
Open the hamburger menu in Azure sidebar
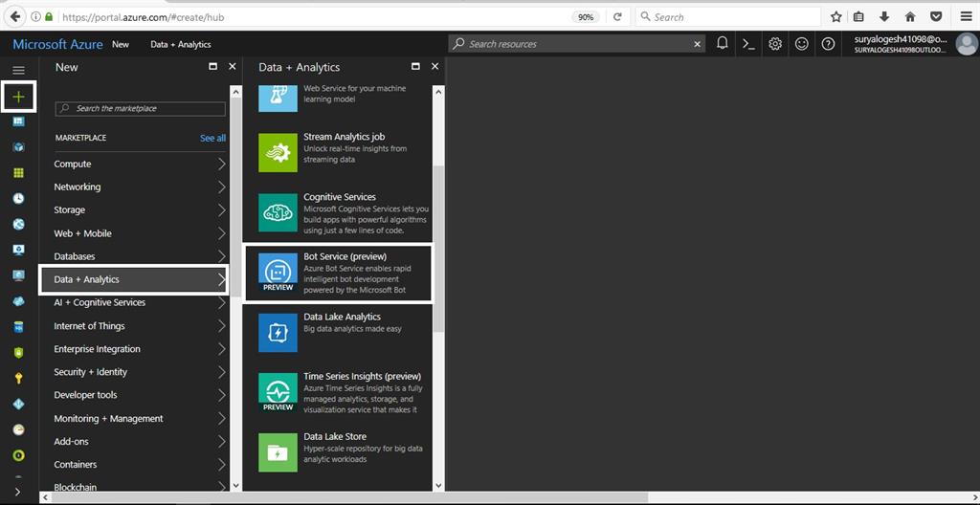[x=18, y=71]
